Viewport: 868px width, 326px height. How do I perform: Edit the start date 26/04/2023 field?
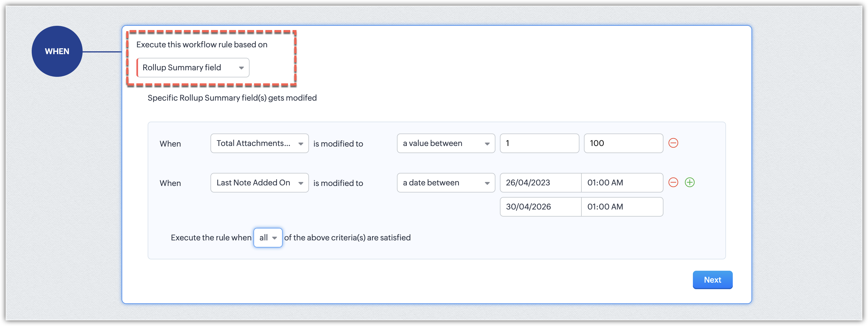pos(540,183)
